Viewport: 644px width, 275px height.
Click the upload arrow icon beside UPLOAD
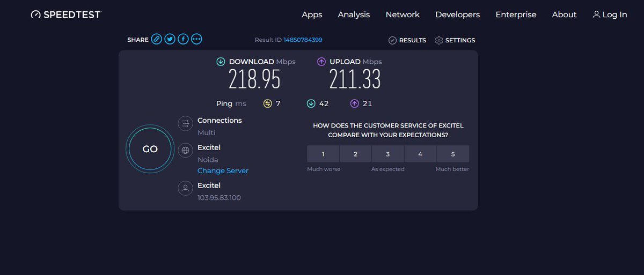coord(321,62)
